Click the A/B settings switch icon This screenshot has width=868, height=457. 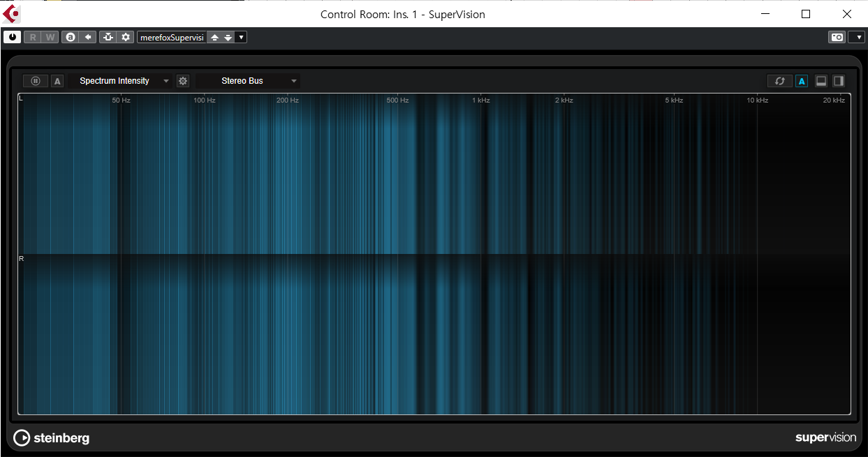pyautogui.click(x=70, y=37)
